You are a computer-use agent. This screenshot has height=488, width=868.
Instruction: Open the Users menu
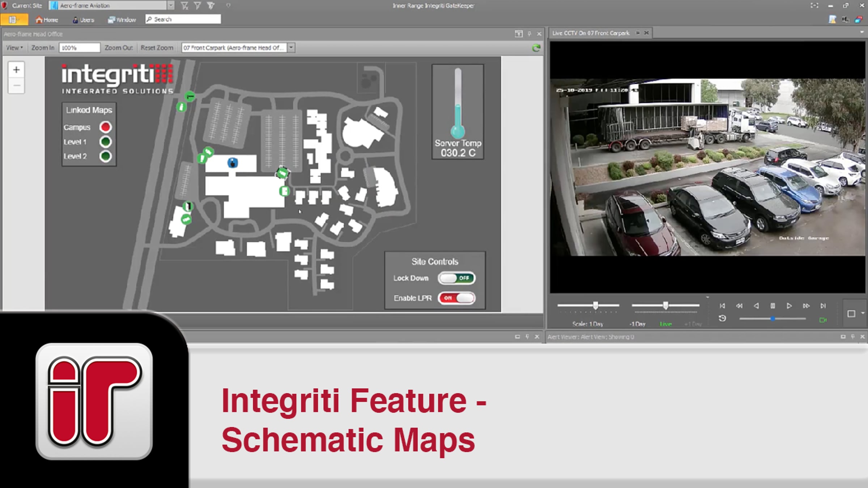(83, 20)
